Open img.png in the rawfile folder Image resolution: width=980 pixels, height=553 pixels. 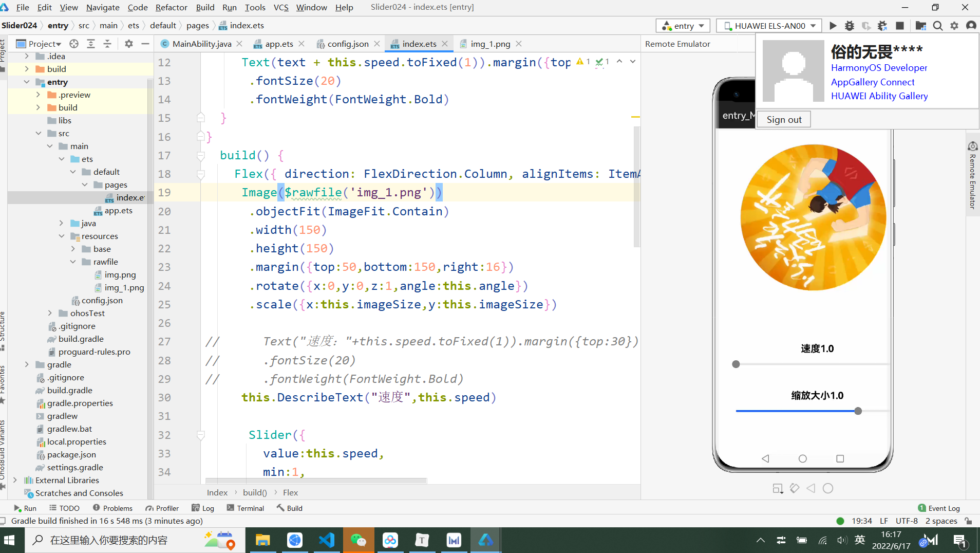click(120, 275)
